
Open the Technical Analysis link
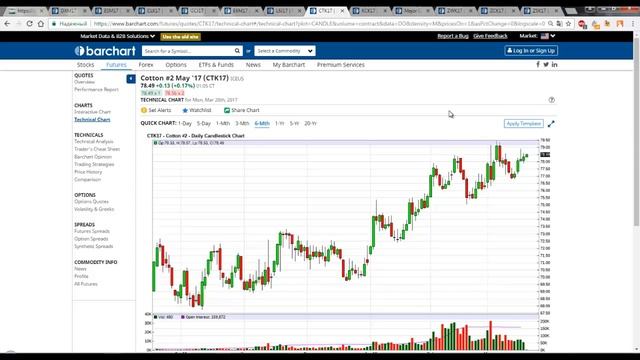94,142
